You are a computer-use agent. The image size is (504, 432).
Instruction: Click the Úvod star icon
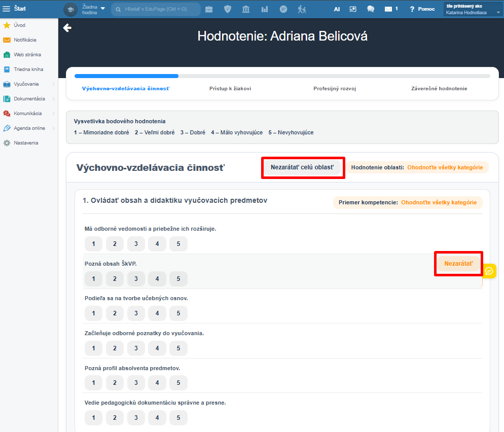pos(7,25)
